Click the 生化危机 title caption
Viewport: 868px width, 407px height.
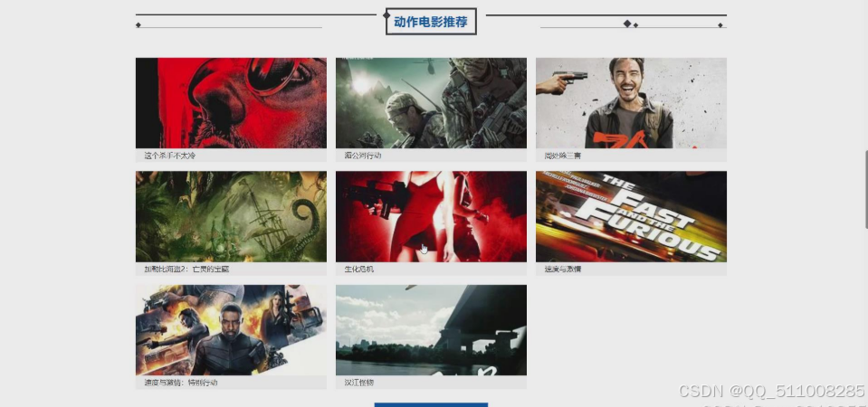coord(359,270)
